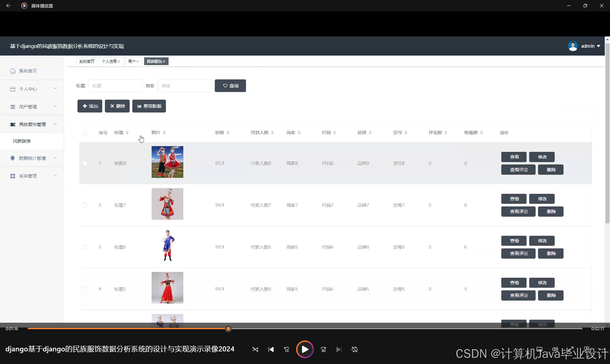Open the admin dropdown arrow

[x=598, y=46]
